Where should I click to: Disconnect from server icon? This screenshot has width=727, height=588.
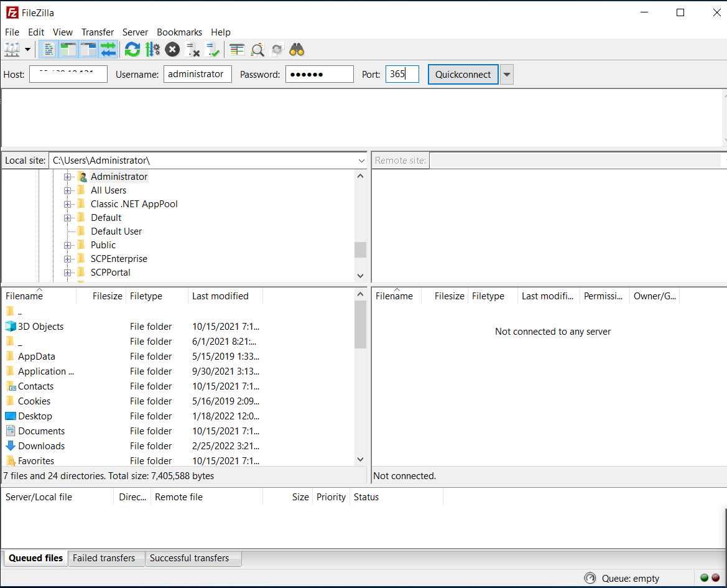(x=192, y=49)
